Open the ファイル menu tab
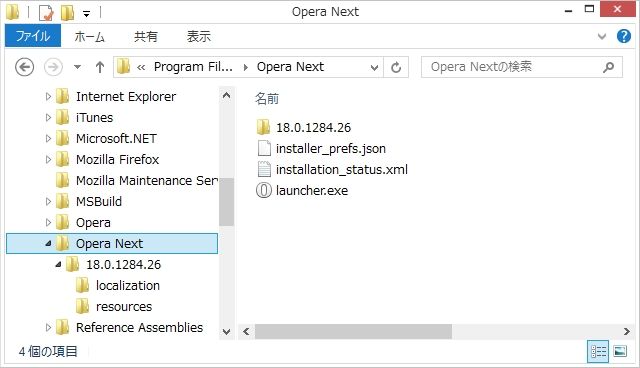Screen dimensions: 640x368 pos(33,36)
